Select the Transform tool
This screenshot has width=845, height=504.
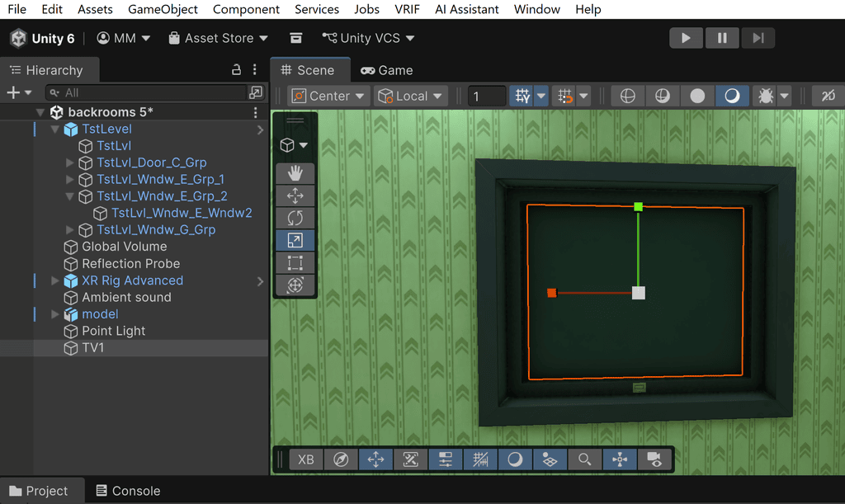(x=295, y=285)
